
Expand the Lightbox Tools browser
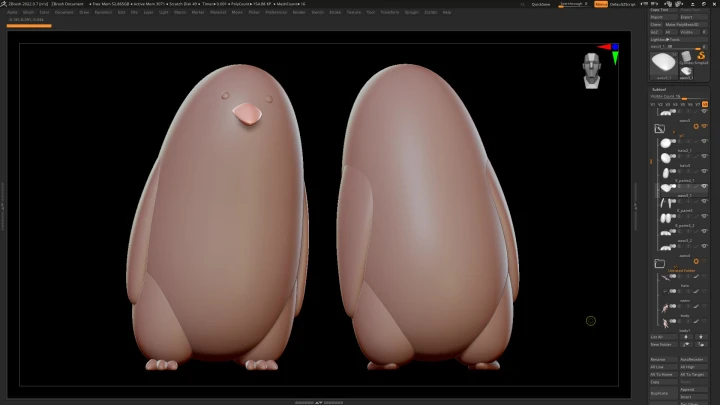[x=667, y=39]
